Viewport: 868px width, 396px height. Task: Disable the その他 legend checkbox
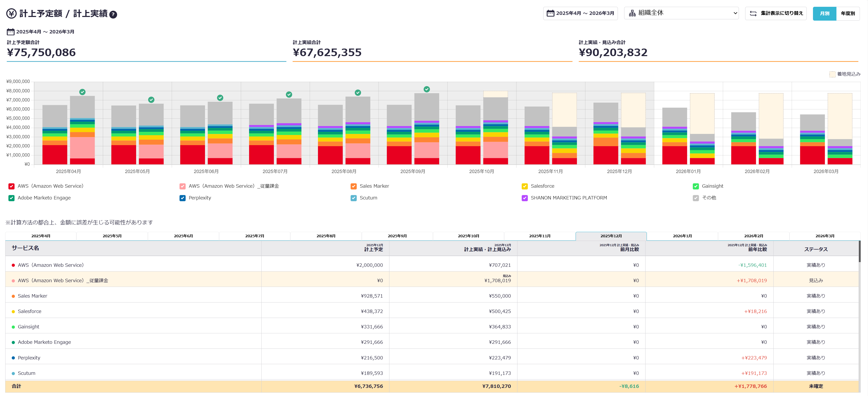(x=696, y=198)
